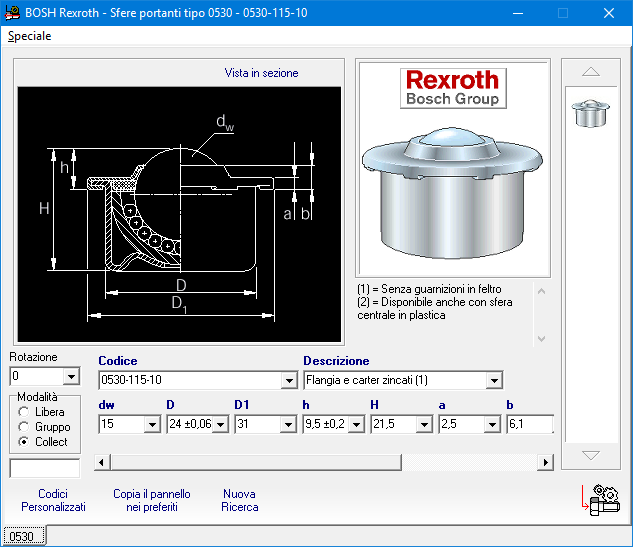Open the Codice dropdown arrow
This screenshot has width=633, height=547.
(289, 380)
